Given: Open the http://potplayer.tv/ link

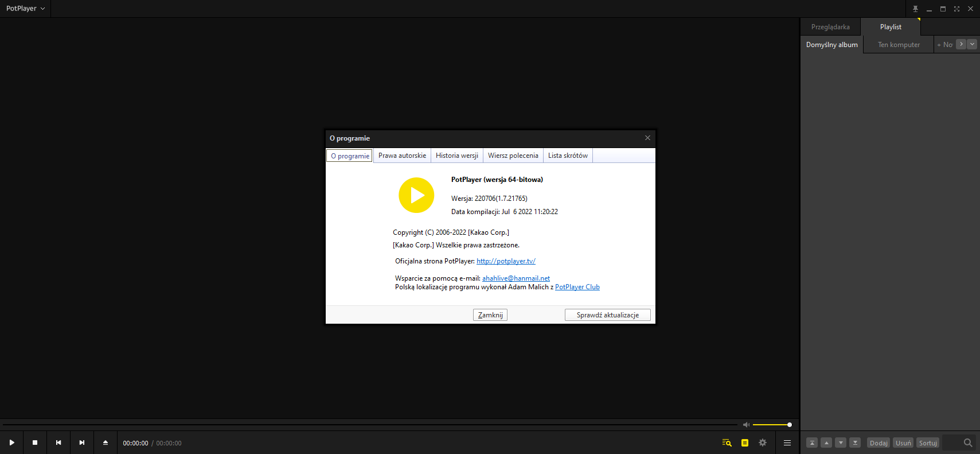Looking at the screenshot, I should point(506,261).
